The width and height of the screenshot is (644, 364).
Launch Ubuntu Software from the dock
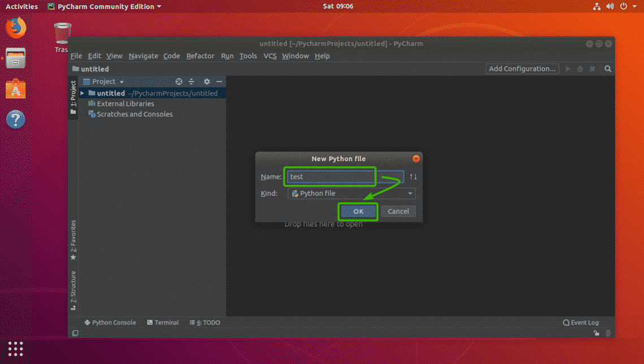coord(16,89)
